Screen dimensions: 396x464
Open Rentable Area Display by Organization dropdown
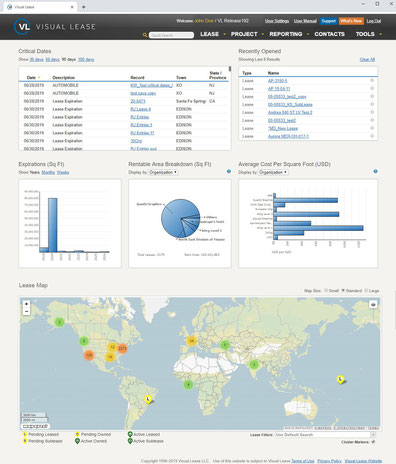click(x=163, y=172)
